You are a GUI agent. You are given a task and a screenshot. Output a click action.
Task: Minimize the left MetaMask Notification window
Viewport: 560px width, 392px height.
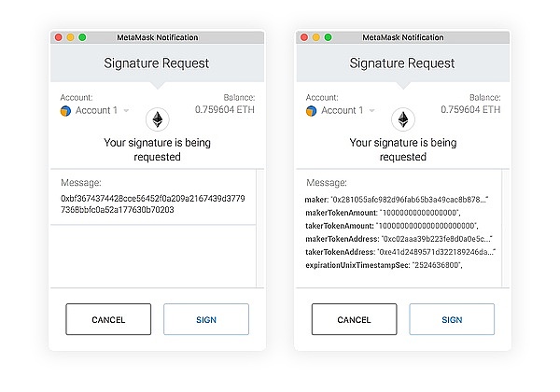[70, 37]
